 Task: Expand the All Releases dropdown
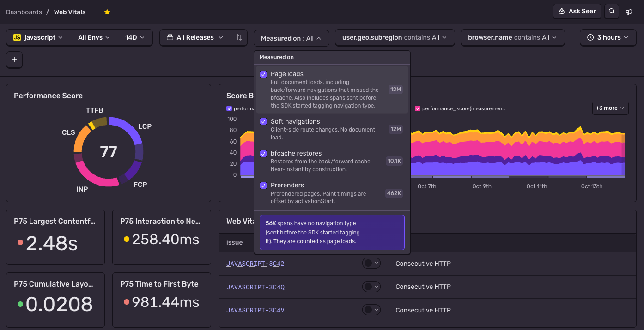195,37
